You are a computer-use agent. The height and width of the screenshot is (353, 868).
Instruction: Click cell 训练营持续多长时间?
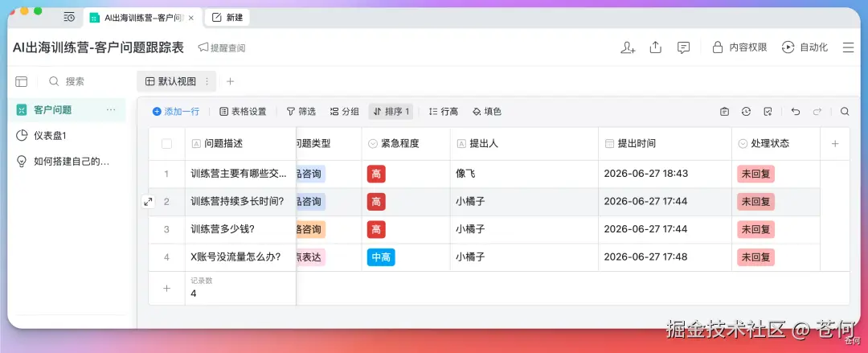(241, 202)
